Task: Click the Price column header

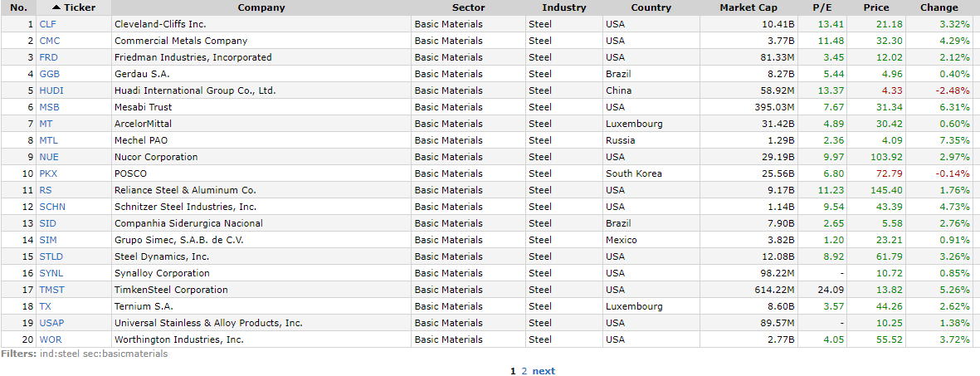Action: [875, 7]
